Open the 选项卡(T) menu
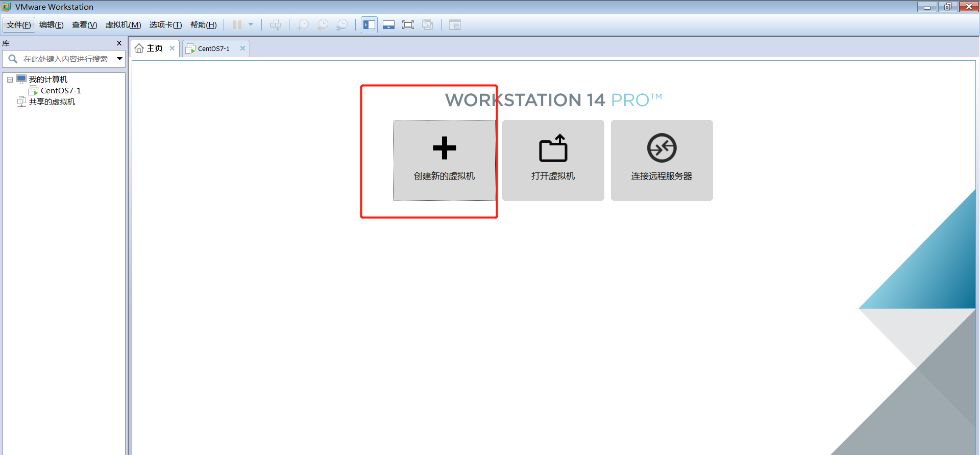 [x=166, y=24]
